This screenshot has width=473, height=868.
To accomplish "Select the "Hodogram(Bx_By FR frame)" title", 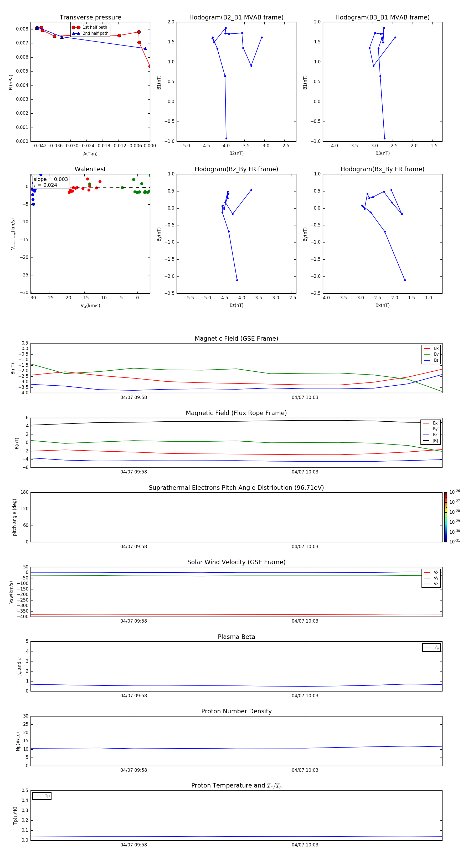I will (382, 169).
